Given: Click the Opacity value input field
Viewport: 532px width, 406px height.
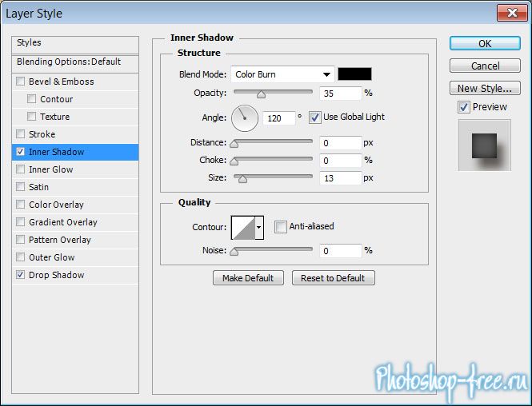Looking at the screenshot, I should pos(339,94).
